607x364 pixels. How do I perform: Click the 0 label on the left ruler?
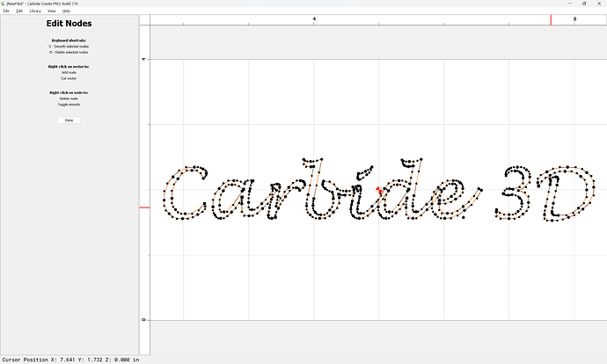click(145, 319)
